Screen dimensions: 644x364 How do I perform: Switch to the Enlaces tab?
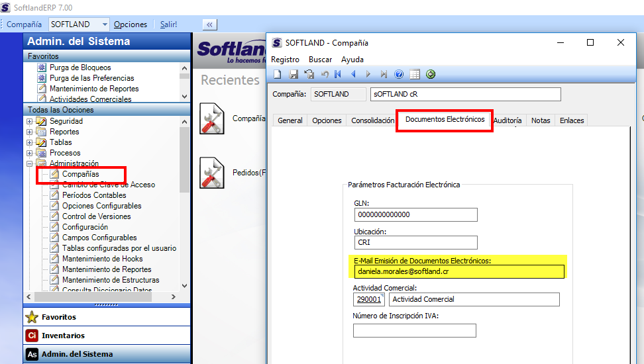click(572, 120)
